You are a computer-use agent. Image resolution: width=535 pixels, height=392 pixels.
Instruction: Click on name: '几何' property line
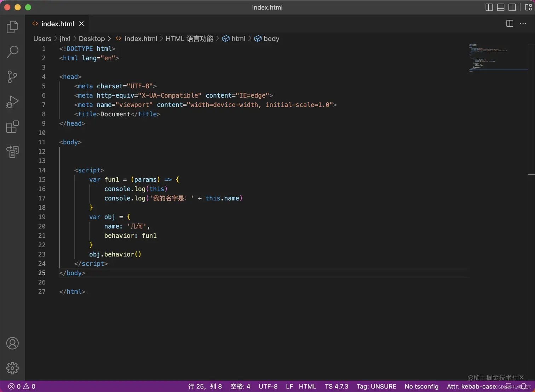pyautogui.click(x=127, y=226)
